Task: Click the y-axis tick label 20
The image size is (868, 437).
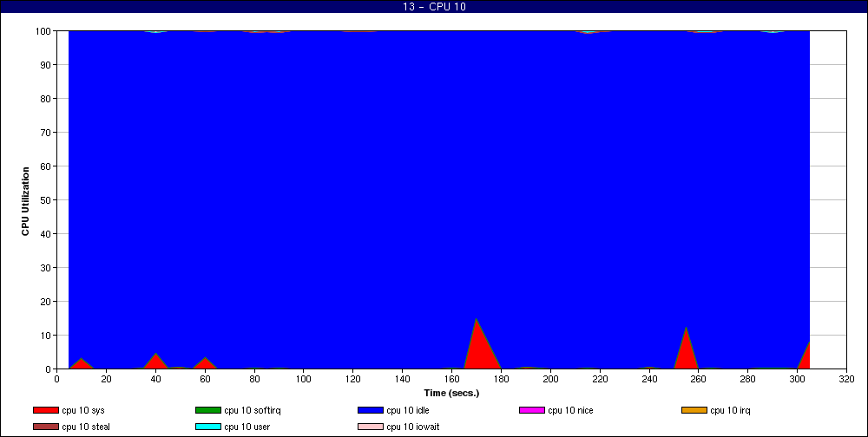Action: coord(46,302)
